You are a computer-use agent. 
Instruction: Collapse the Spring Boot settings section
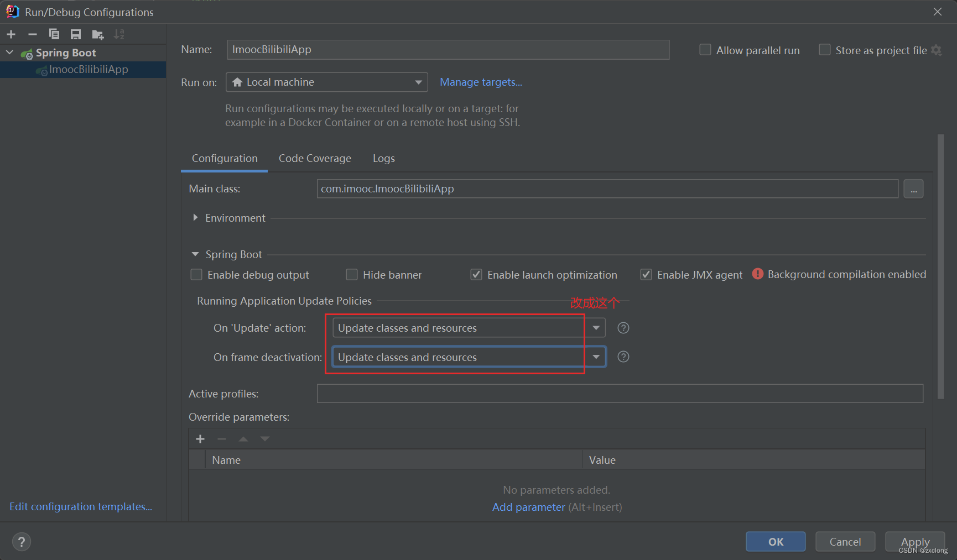[x=195, y=254]
